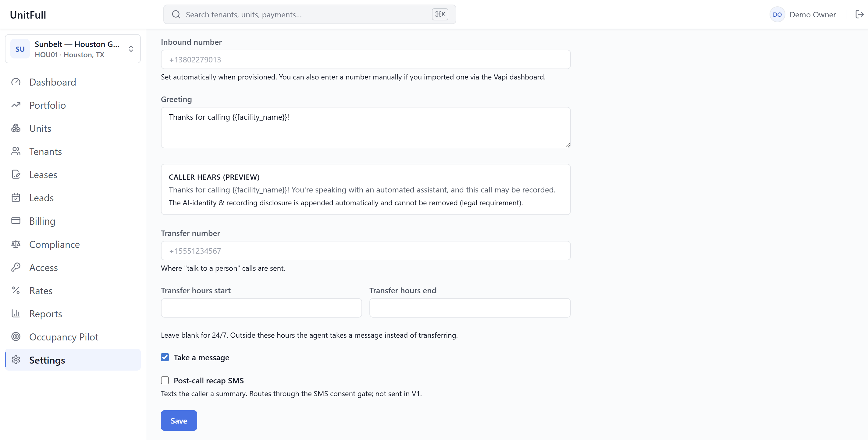Click the Portfolio trending-up icon

tap(16, 105)
